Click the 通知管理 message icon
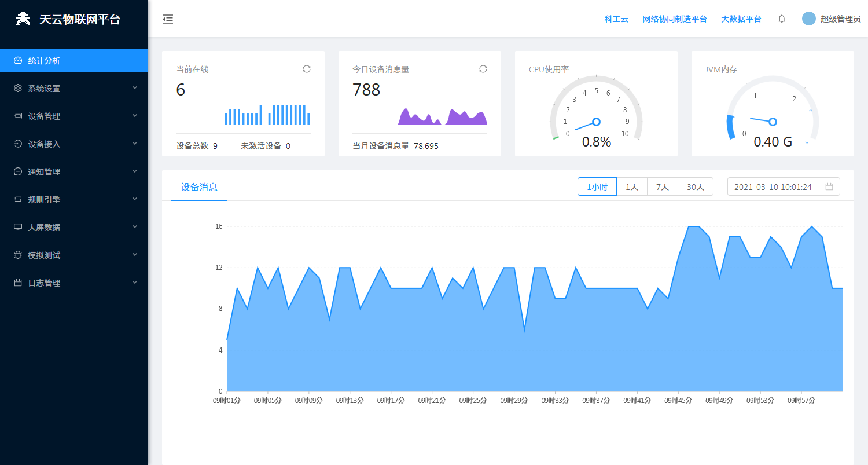 pyautogui.click(x=18, y=171)
